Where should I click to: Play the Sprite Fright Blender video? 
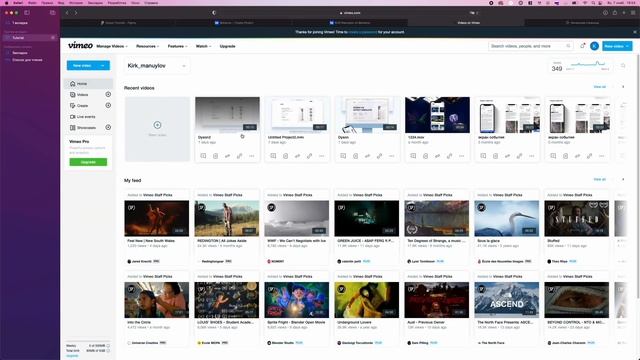coord(296,300)
